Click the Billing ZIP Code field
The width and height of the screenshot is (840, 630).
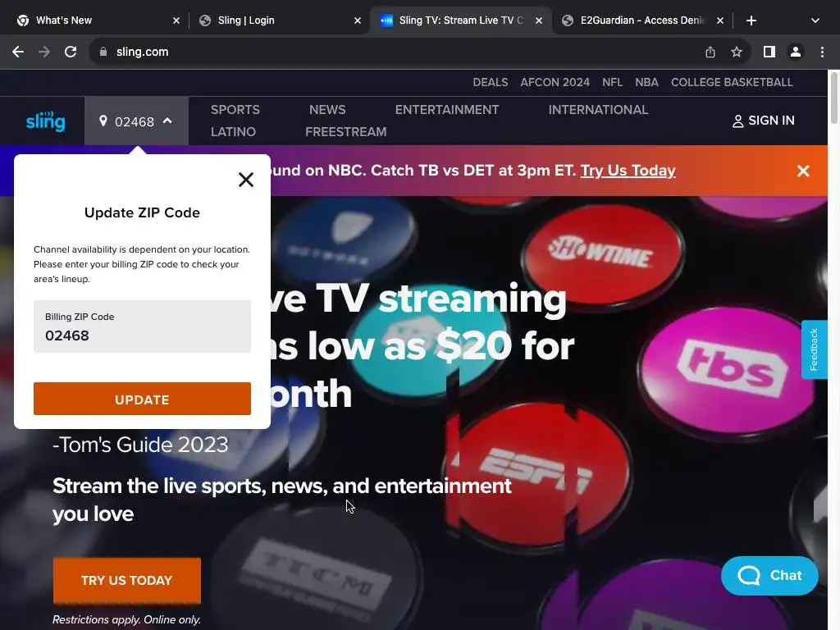tap(142, 326)
